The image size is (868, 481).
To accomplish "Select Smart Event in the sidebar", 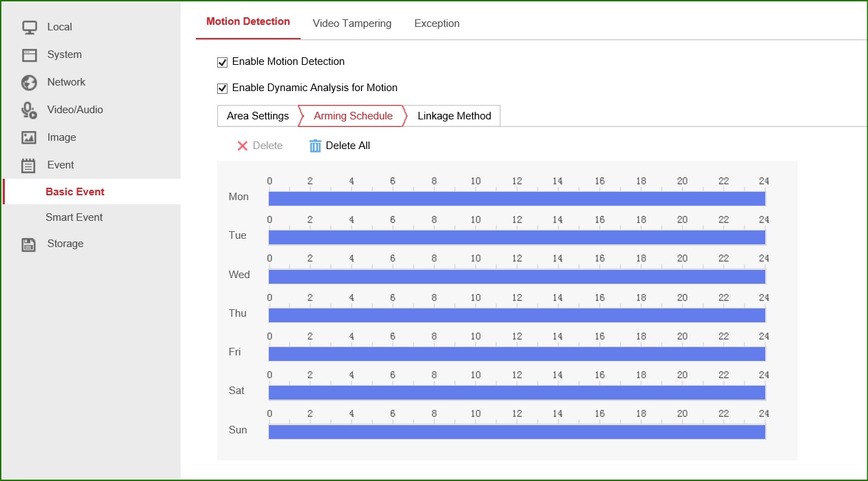I will coord(74,217).
